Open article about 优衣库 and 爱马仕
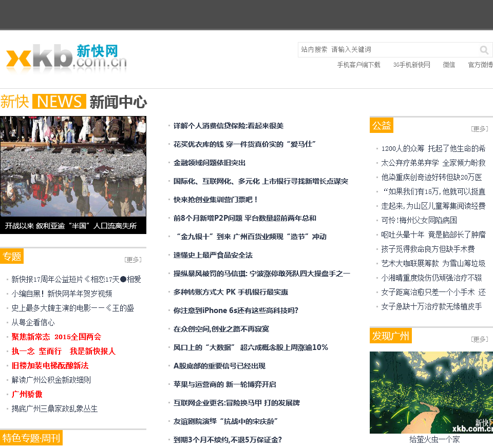493x448 pixels. point(244,145)
